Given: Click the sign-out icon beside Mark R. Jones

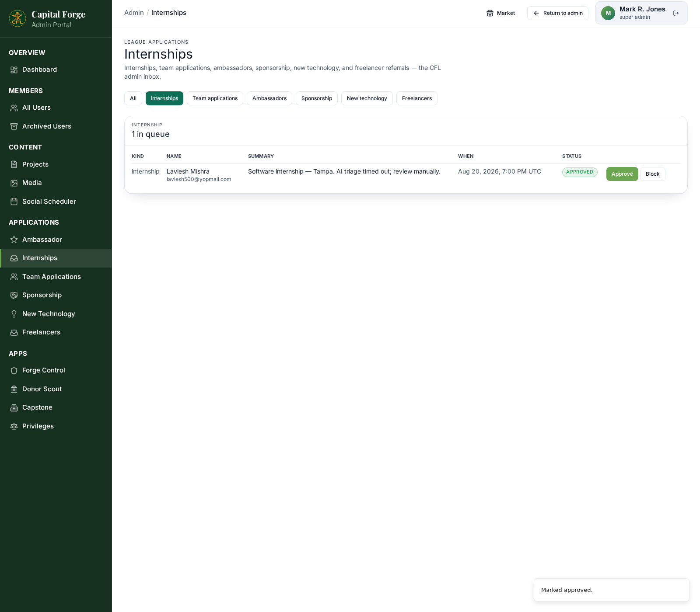Looking at the screenshot, I should [676, 13].
